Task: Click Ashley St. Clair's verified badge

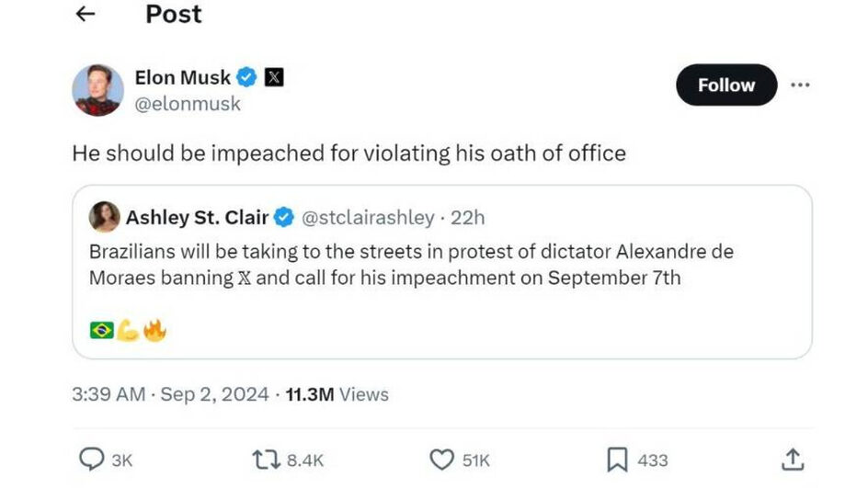Action: pyautogui.click(x=284, y=217)
